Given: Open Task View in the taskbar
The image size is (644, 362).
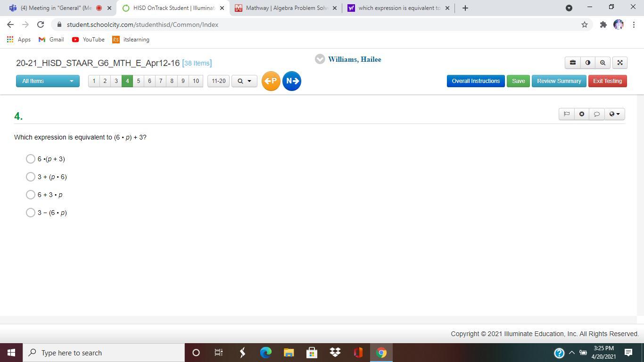Looking at the screenshot, I should pos(219,353).
